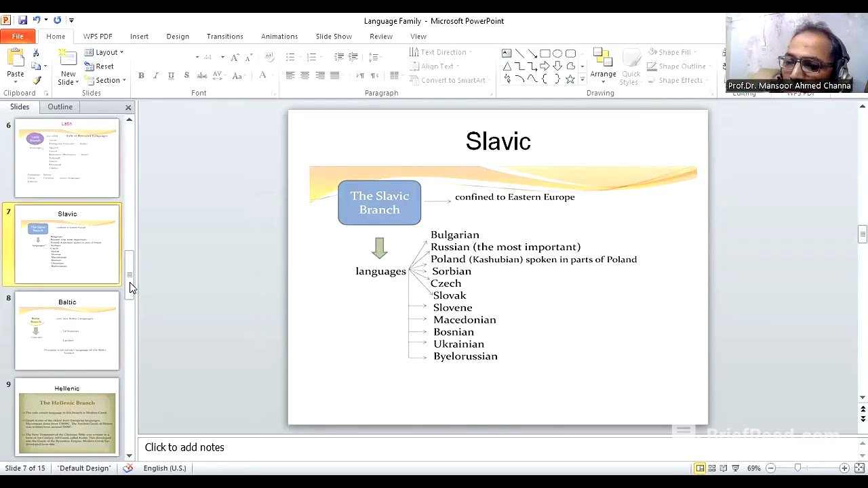Toggle Bold formatting
868x488 pixels.
tap(141, 76)
